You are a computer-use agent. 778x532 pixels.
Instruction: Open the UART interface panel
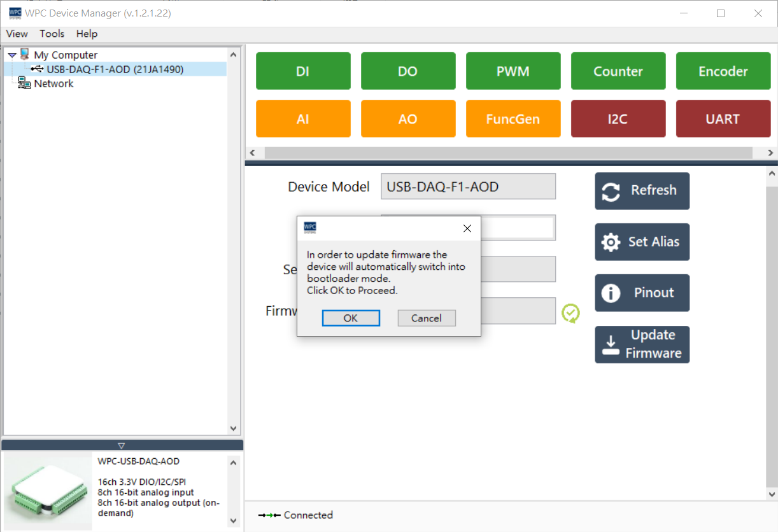coord(723,118)
